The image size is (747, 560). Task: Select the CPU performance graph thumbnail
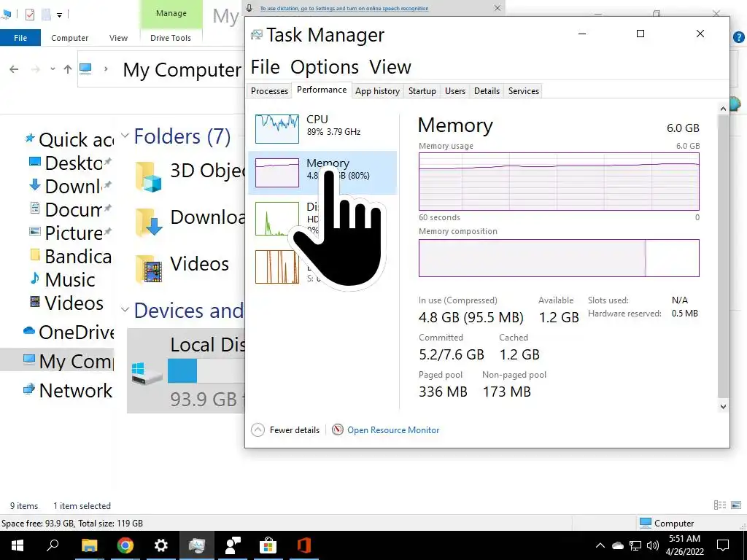276,128
